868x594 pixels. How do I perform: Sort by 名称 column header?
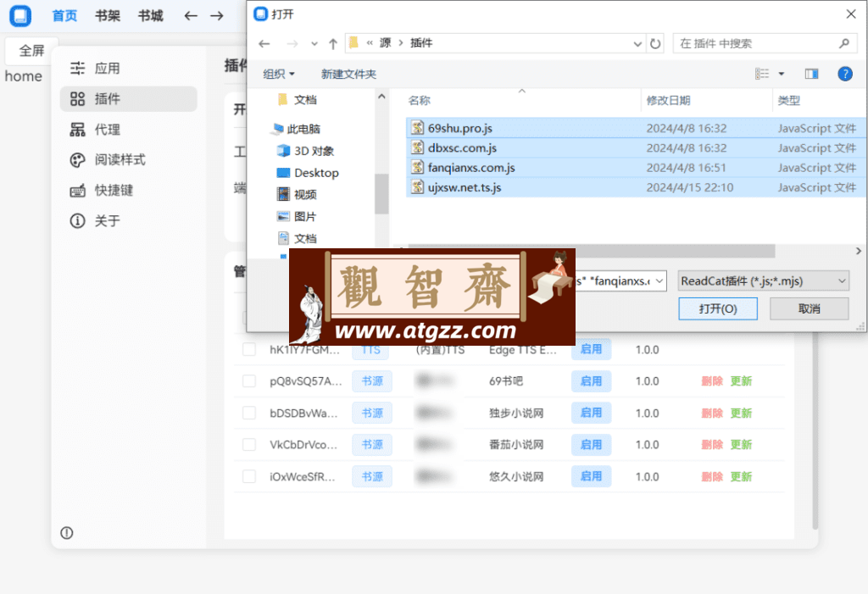(419, 100)
